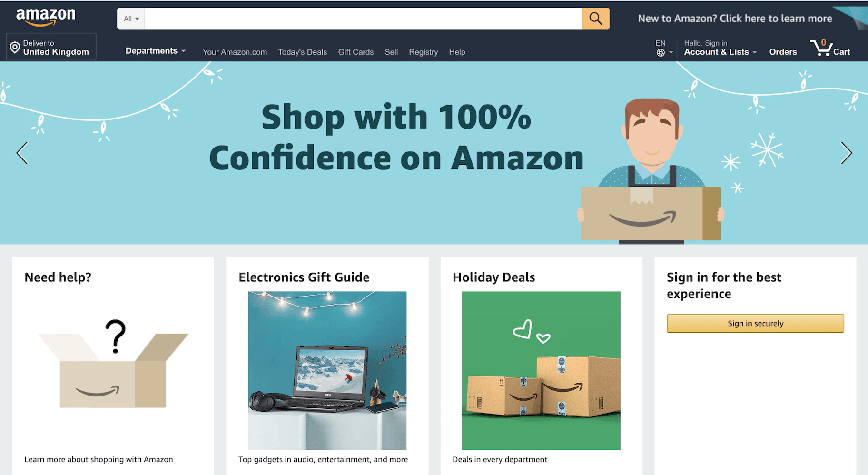Screen dimensions: 868x475
Task: Click in the main search input field
Action: tap(363, 19)
